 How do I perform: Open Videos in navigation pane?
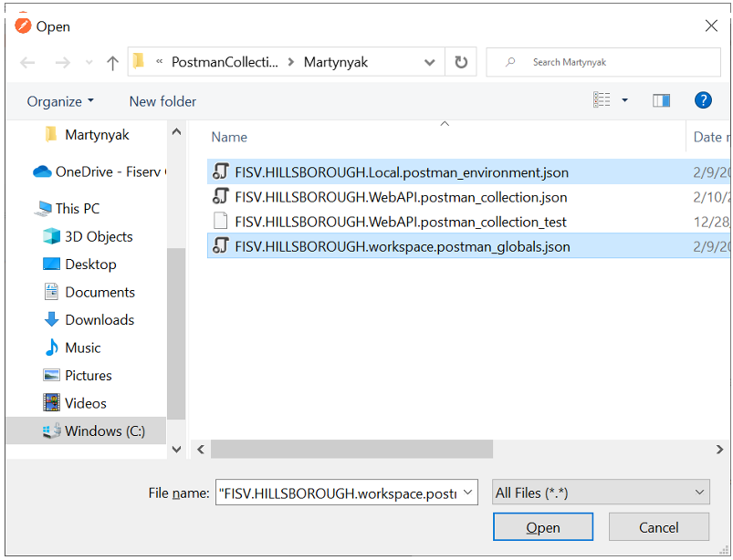(x=75, y=403)
